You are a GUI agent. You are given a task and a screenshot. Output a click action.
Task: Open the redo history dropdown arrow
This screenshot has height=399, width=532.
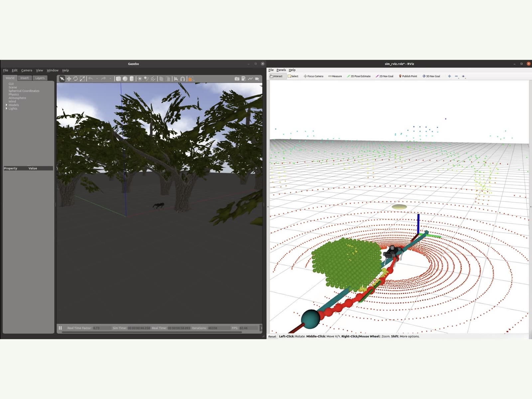click(110, 79)
